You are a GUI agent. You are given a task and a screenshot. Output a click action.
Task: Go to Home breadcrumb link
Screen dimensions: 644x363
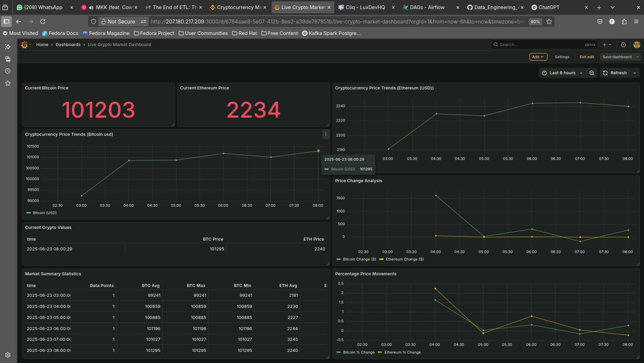(42, 45)
